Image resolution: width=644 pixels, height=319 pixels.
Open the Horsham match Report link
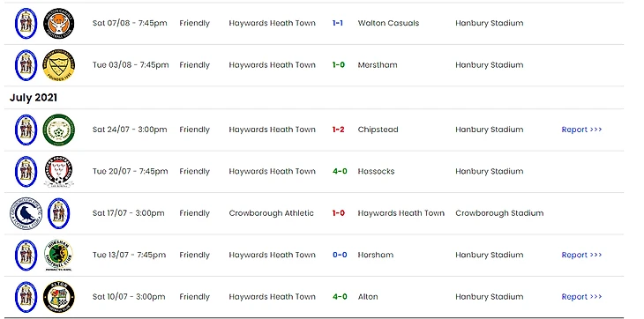581,255
